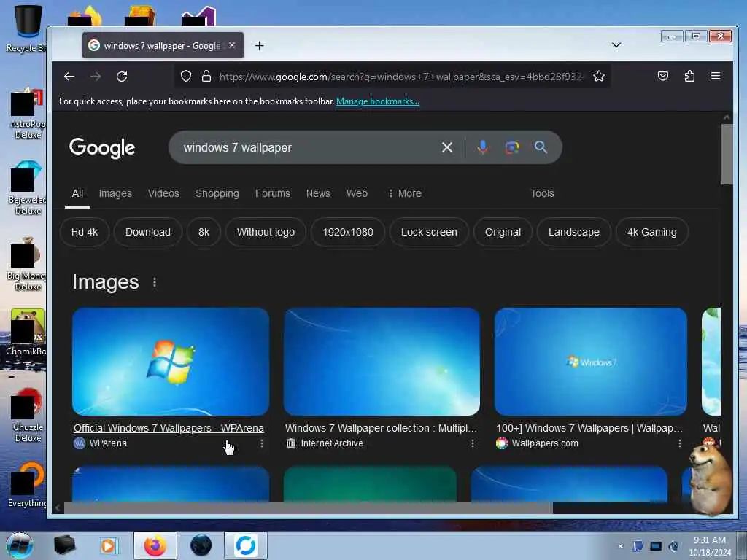Apply the Landscape filter chip
Viewport: 747px width, 560px height.
(573, 232)
